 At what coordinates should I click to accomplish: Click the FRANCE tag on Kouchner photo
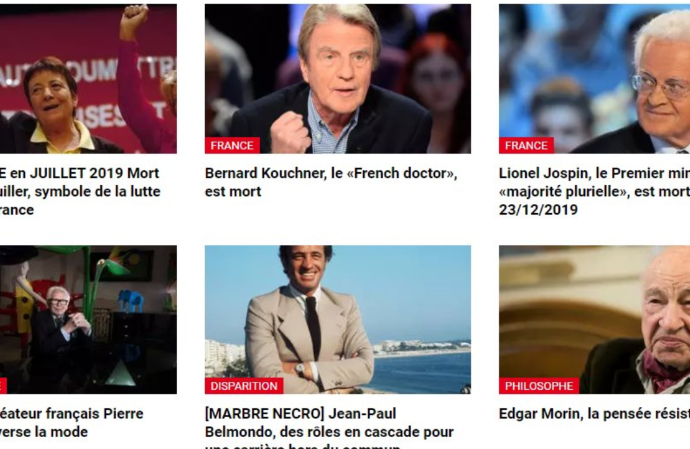click(232, 146)
